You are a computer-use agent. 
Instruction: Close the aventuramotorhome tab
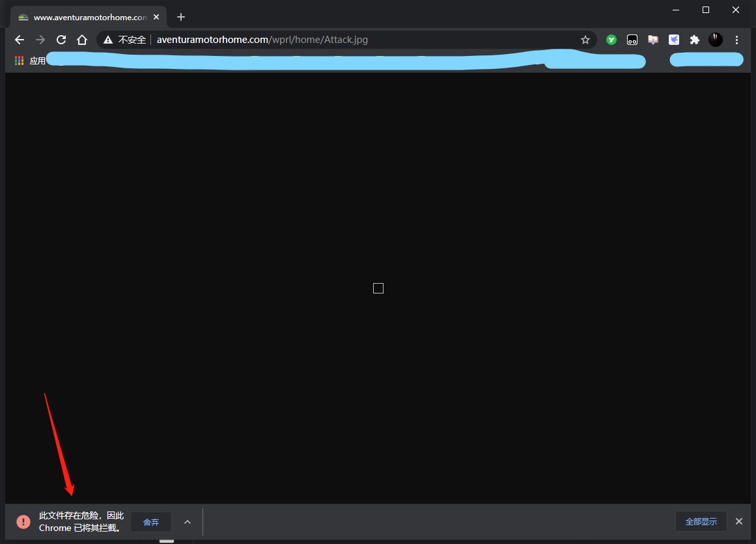tap(156, 18)
